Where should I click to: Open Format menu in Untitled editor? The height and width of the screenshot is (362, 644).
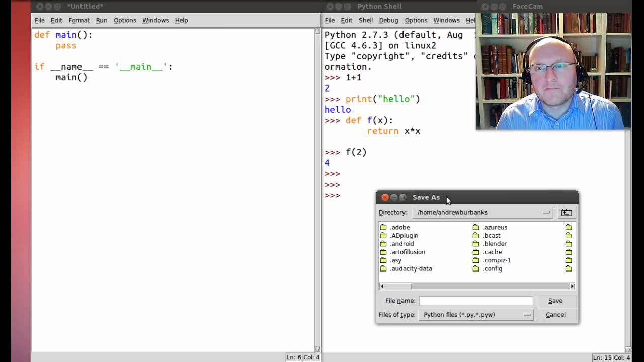coord(79,20)
